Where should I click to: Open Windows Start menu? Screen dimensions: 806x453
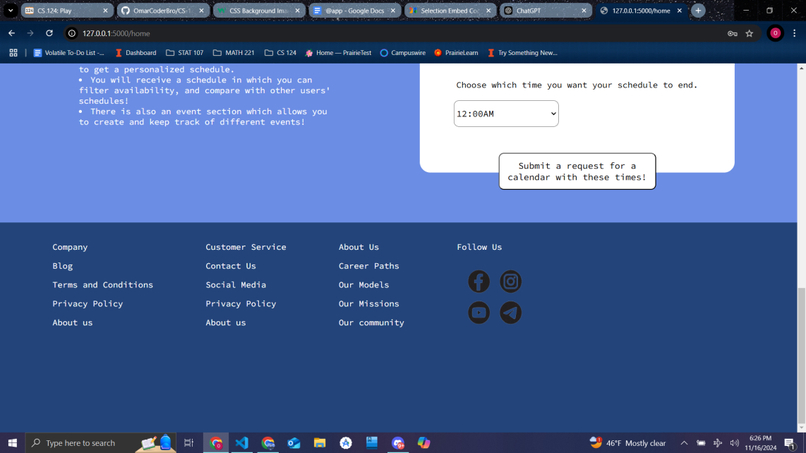[x=12, y=443]
